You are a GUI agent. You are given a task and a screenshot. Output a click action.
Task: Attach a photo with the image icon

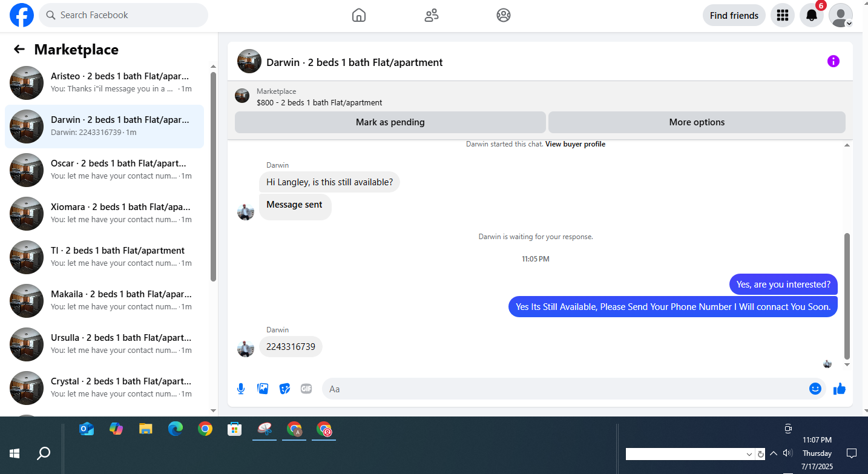(x=263, y=389)
